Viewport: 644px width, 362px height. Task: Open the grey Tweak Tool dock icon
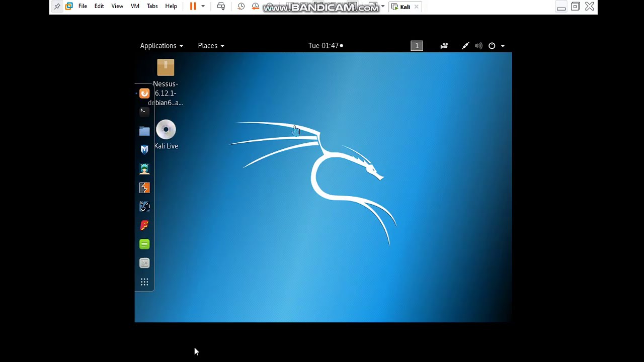(144, 263)
